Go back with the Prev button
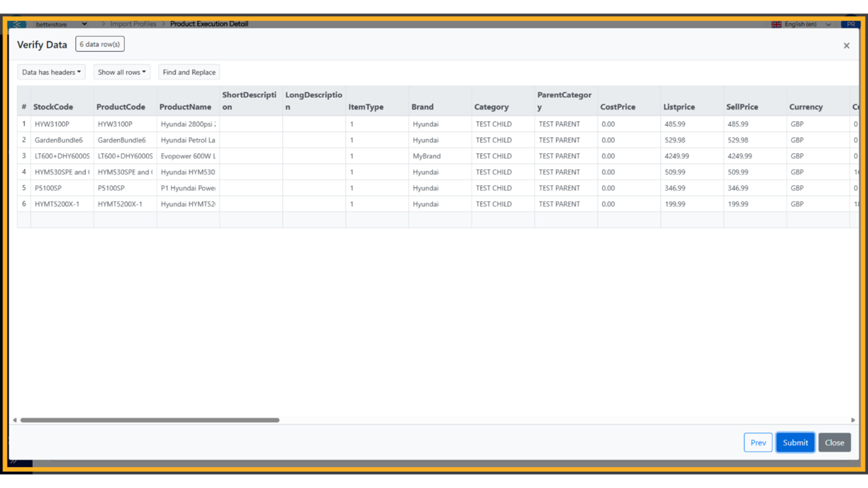Image resolution: width=868 pixels, height=488 pixels. [x=758, y=443]
